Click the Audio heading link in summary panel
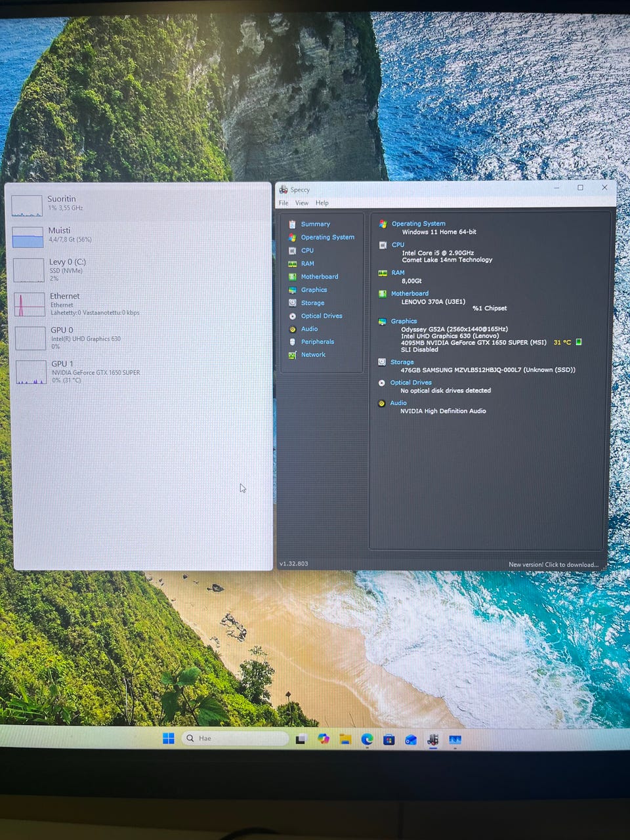 click(x=398, y=403)
